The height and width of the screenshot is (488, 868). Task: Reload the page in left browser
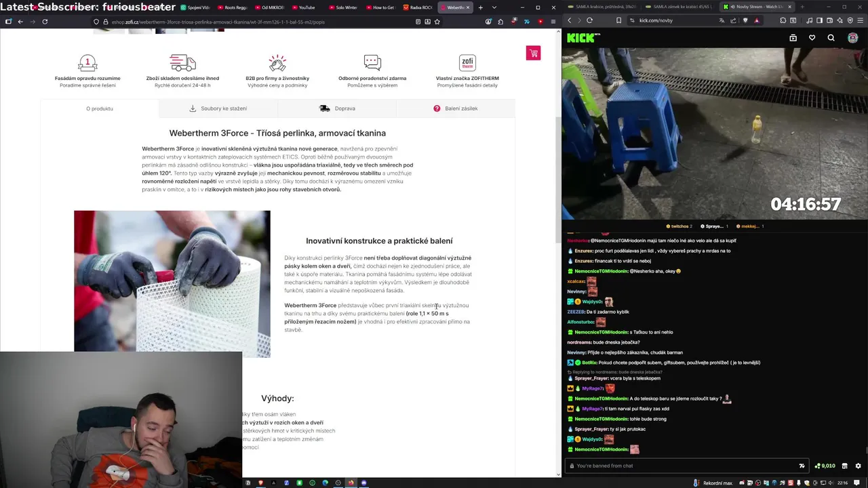click(45, 22)
